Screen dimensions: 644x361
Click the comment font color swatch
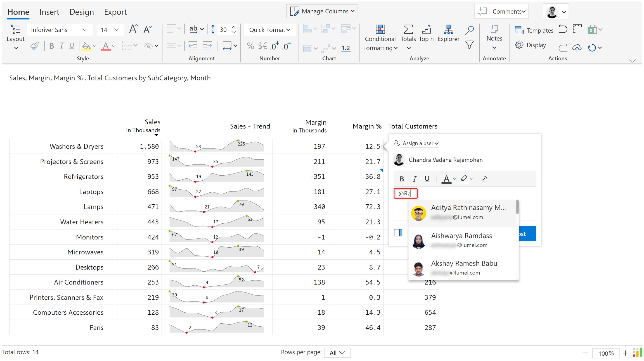[x=446, y=179]
